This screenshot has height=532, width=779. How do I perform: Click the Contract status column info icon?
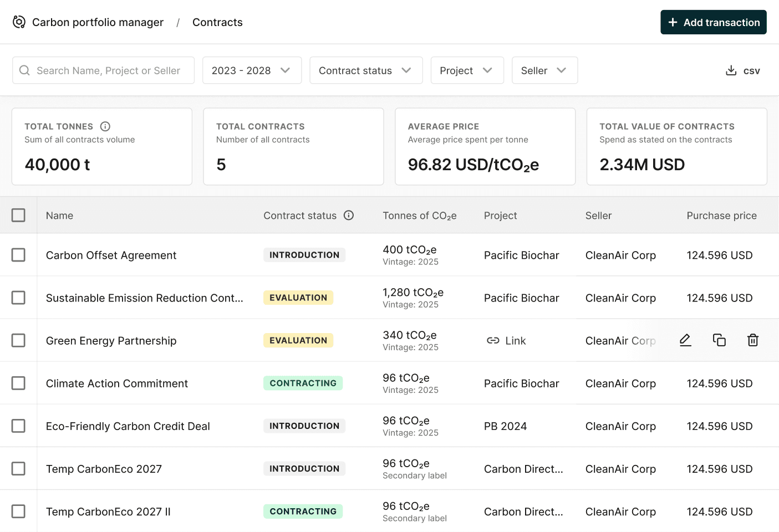[x=349, y=215]
